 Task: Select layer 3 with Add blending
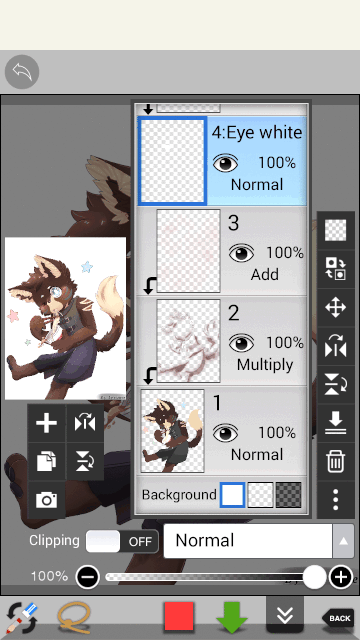(x=222, y=251)
